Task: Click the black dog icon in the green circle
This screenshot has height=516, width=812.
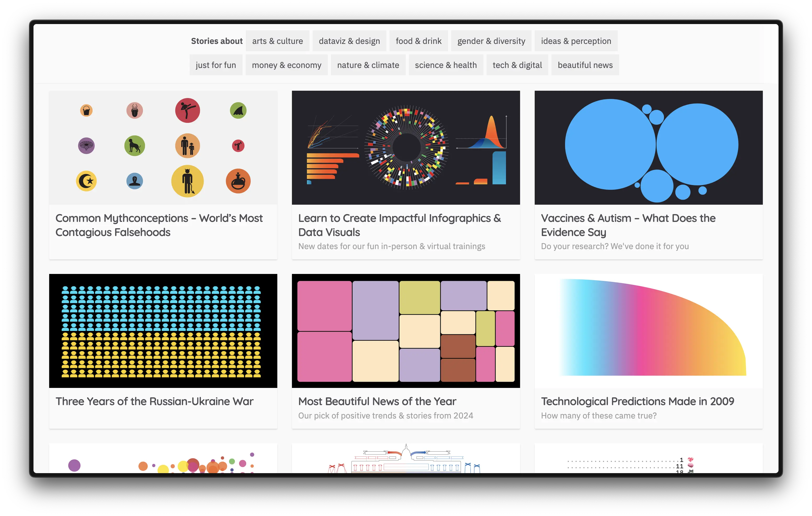Action: pyautogui.click(x=134, y=146)
